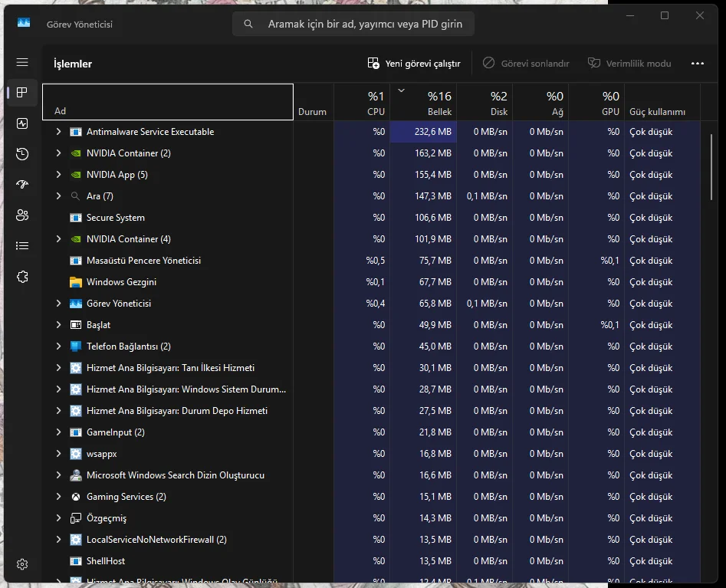The height and width of the screenshot is (588, 726).
Task: Expand the Telefon Bağlantısı (2) group
Action: tap(58, 347)
